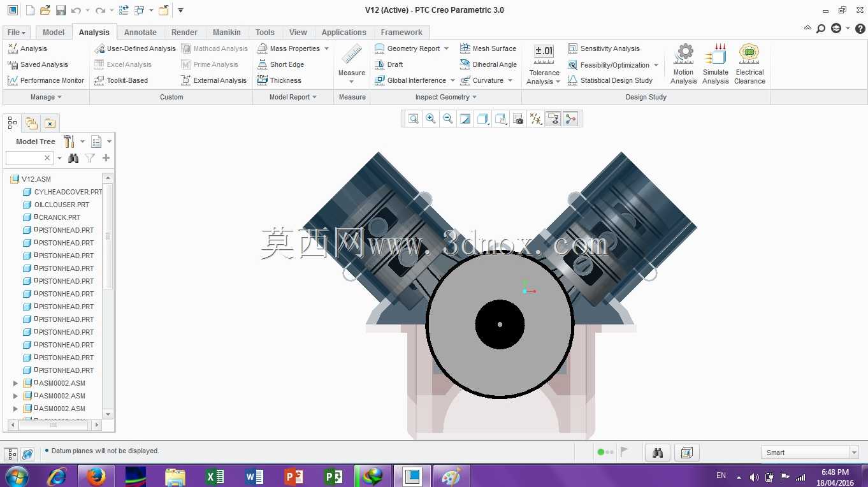
Task: Click the Close window folder icon
Action: coord(163,10)
